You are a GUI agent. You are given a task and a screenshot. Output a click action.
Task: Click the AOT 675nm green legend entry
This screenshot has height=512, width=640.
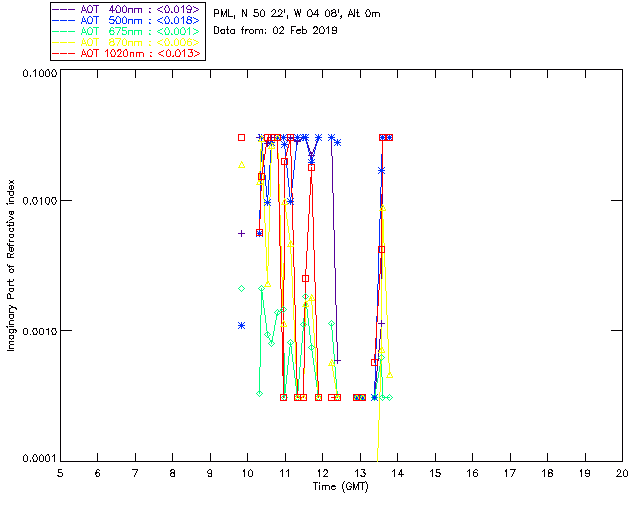coord(126,31)
